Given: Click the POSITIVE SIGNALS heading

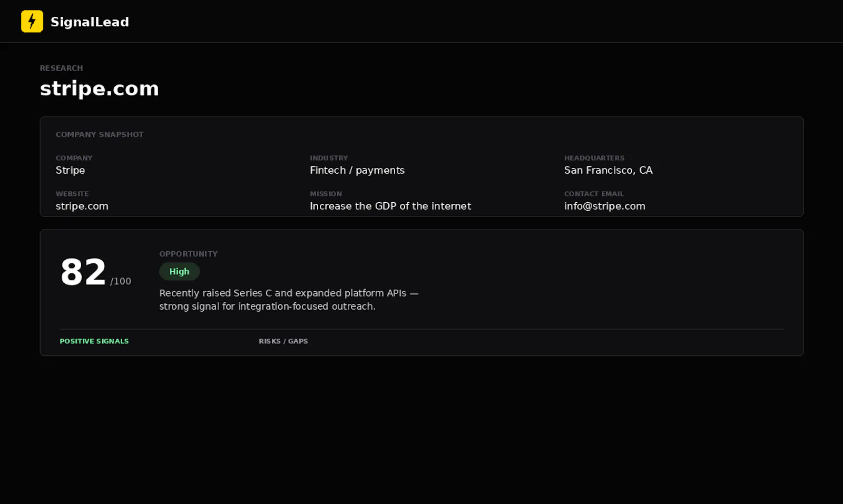Looking at the screenshot, I should (x=94, y=341).
